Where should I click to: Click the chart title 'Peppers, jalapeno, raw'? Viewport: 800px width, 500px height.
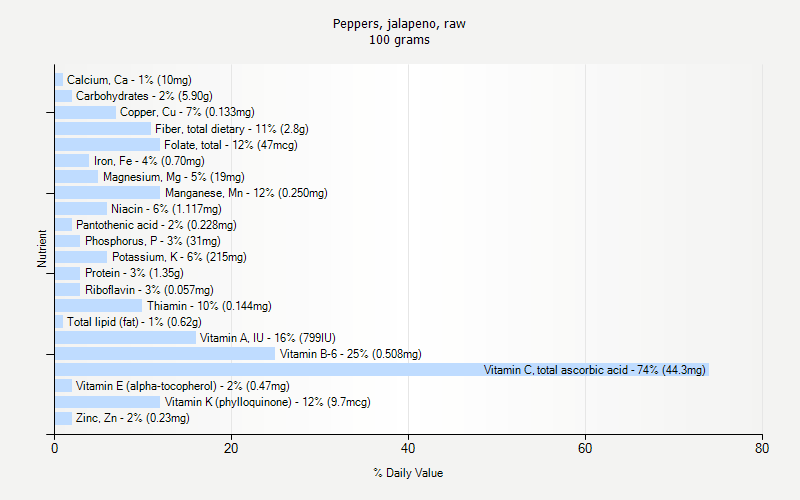[399, 24]
